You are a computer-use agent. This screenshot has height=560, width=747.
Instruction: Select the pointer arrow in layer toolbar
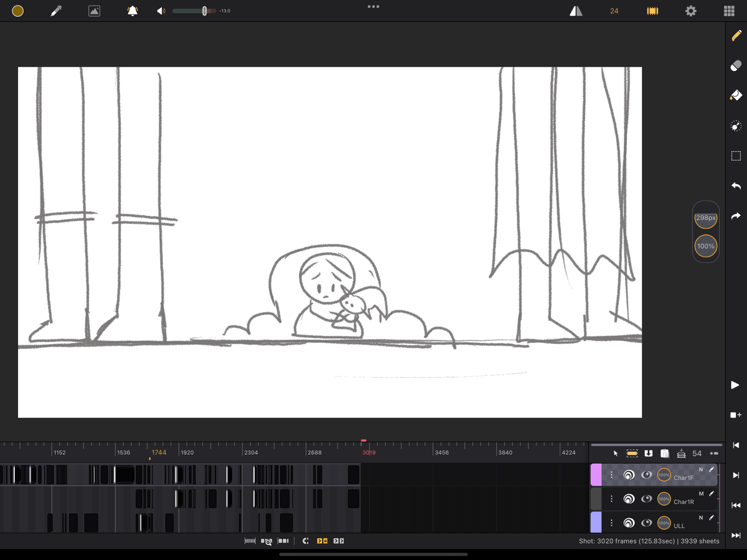616,454
